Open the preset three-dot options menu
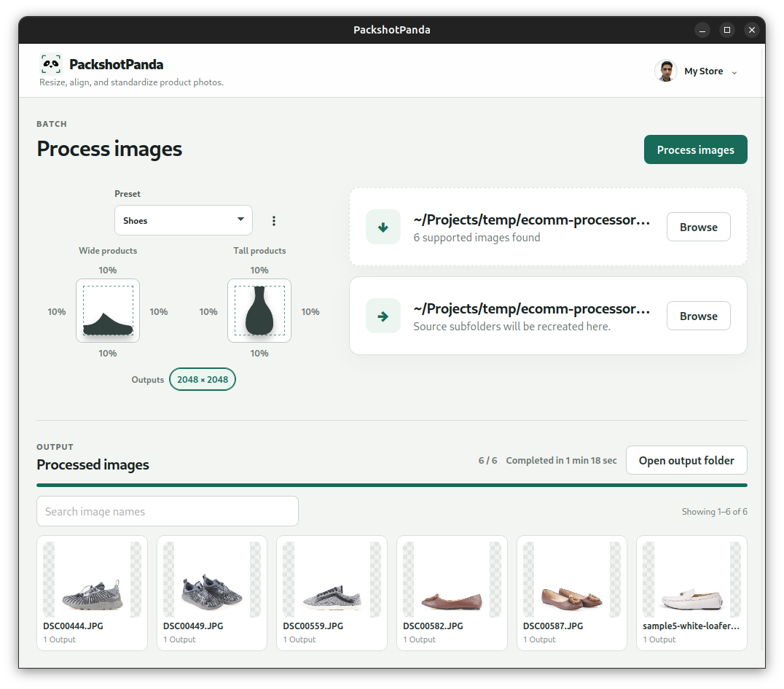The width and height of the screenshot is (784, 689). coord(274,221)
